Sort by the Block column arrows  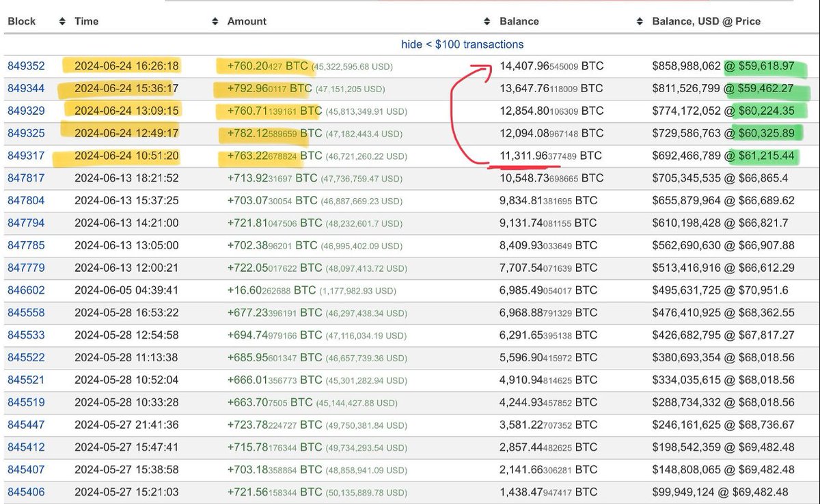(61, 21)
